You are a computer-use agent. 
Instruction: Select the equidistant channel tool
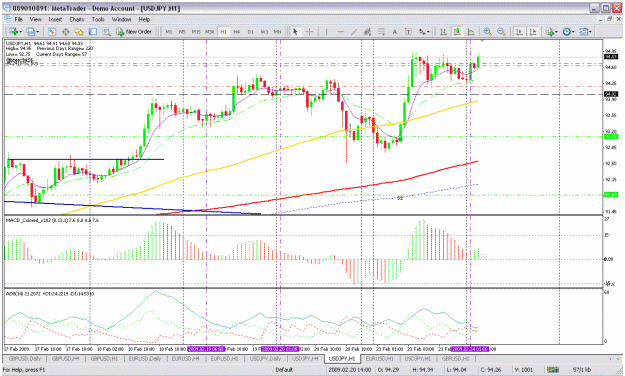368,31
